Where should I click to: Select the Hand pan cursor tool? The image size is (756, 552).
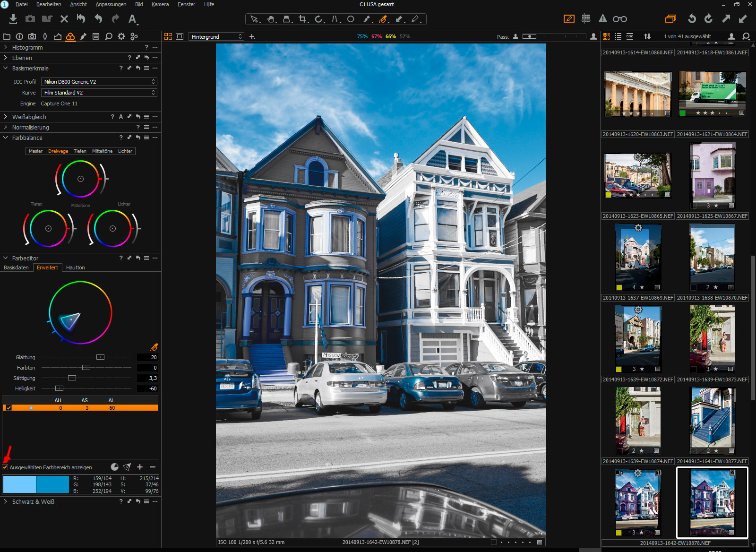[x=271, y=19]
